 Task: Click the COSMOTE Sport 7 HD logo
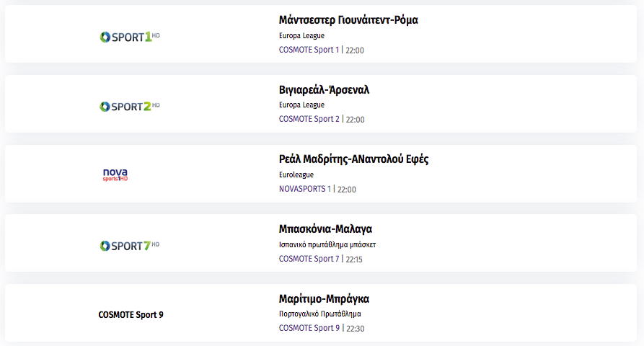click(130, 245)
